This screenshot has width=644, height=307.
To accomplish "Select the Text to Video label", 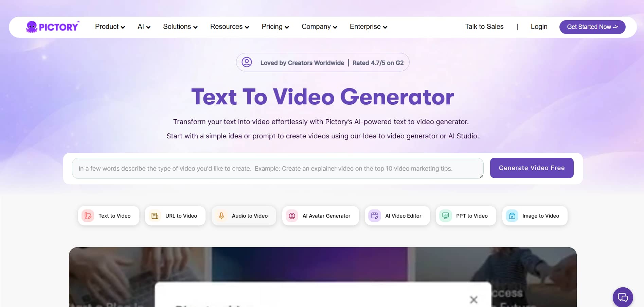I will [114, 216].
